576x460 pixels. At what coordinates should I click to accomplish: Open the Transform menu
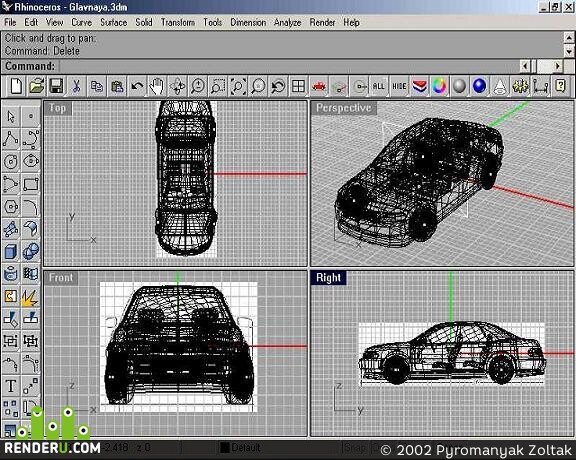pyautogui.click(x=178, y=22)
